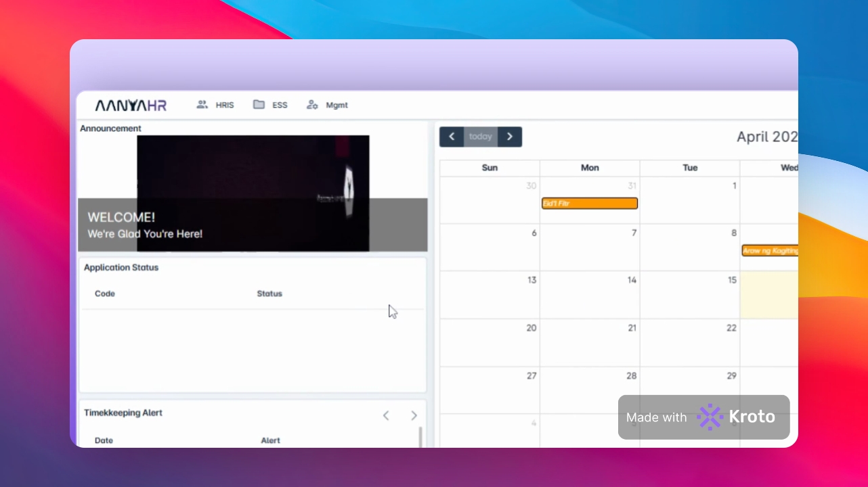Click the announcement banner image
This screenshot has width=868, height=487.
pyautogui.click(x=253, y=193)
